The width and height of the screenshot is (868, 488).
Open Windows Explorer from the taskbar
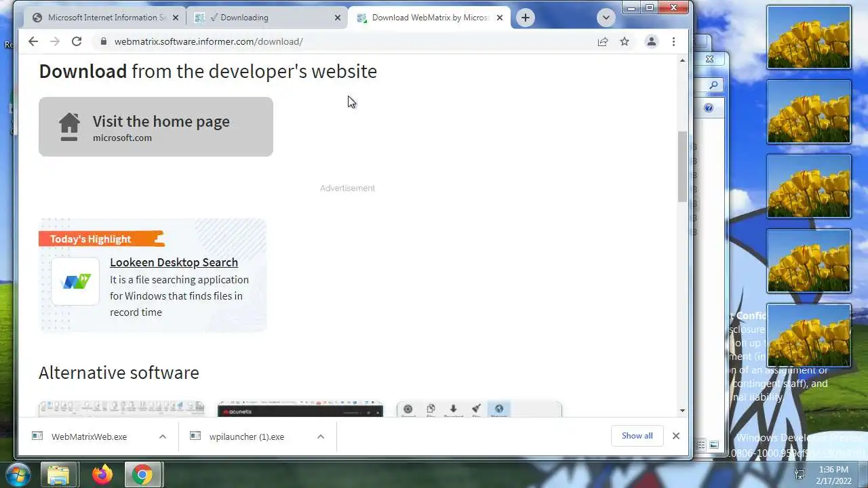coord(59,474)
